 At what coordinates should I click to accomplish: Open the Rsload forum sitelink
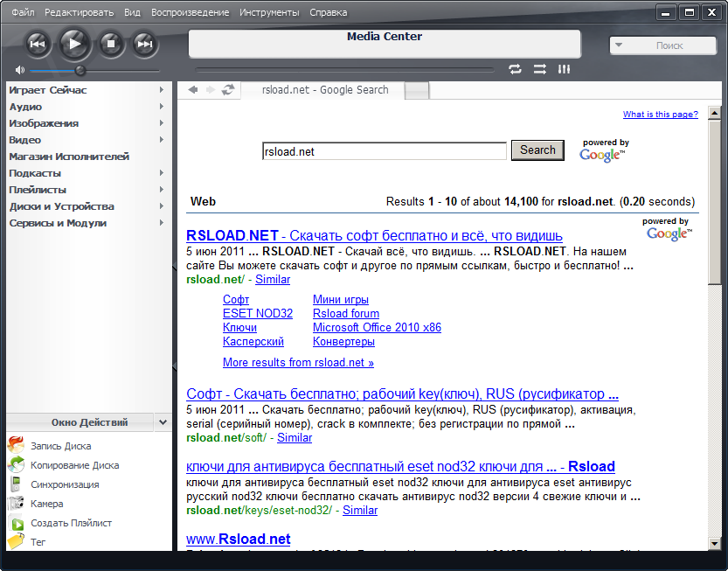(x=346, y=314)
